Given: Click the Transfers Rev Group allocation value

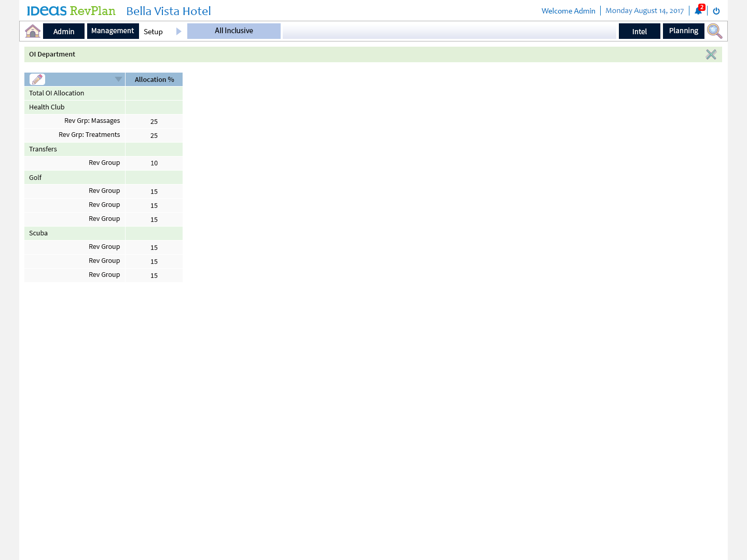Looking at the screenshot, I should pos(154,163).
